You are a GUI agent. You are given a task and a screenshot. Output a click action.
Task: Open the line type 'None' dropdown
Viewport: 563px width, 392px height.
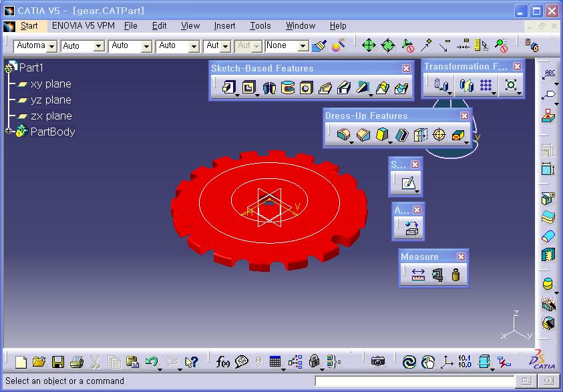[303, 46]
